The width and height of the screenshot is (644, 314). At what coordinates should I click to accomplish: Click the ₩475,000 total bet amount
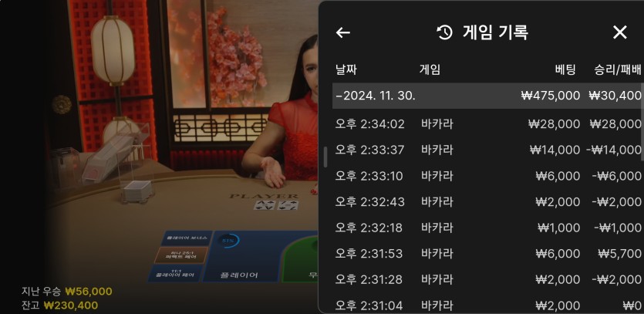[x=551, y=96]
